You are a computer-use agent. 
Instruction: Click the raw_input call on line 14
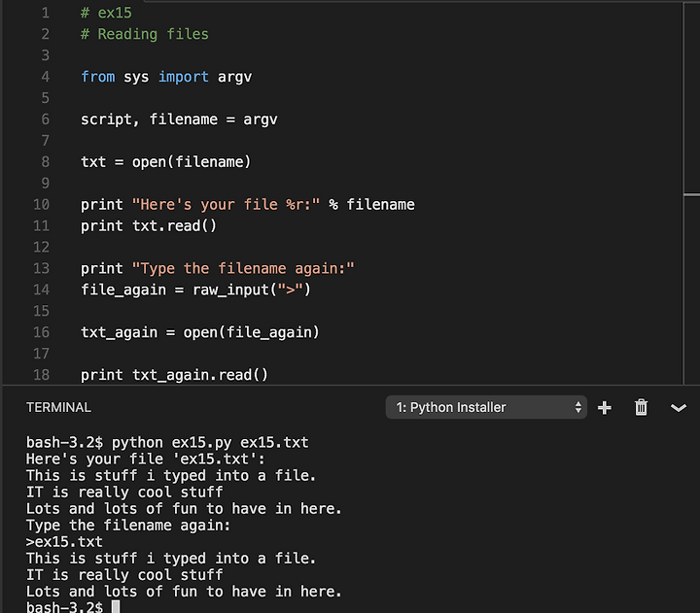point(252,290)
